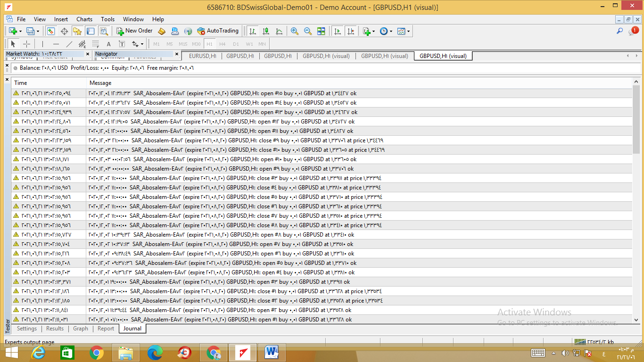Select the Crosshair cursor tool
The width and height of the screenshot is (644, 362).
point(27,44)
